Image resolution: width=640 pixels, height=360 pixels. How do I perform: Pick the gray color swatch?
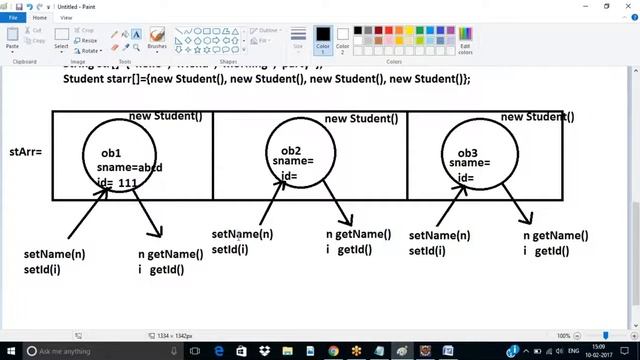pos(368,31)
